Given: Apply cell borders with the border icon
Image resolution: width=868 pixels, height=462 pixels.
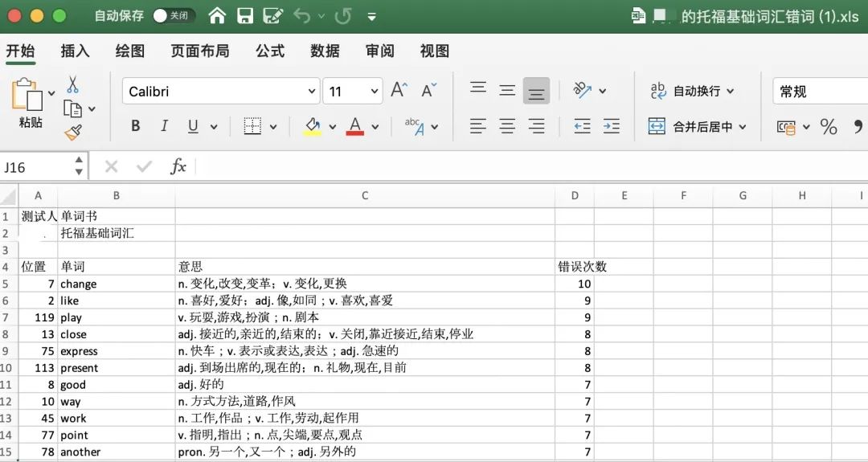Looking at the screenshot, I should pos(252,126).
